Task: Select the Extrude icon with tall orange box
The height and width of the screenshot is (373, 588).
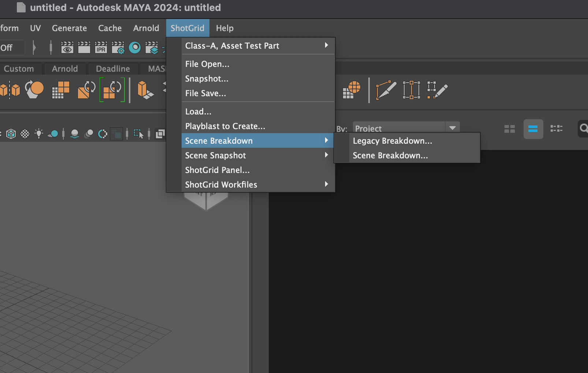Action: coord(145,90)
